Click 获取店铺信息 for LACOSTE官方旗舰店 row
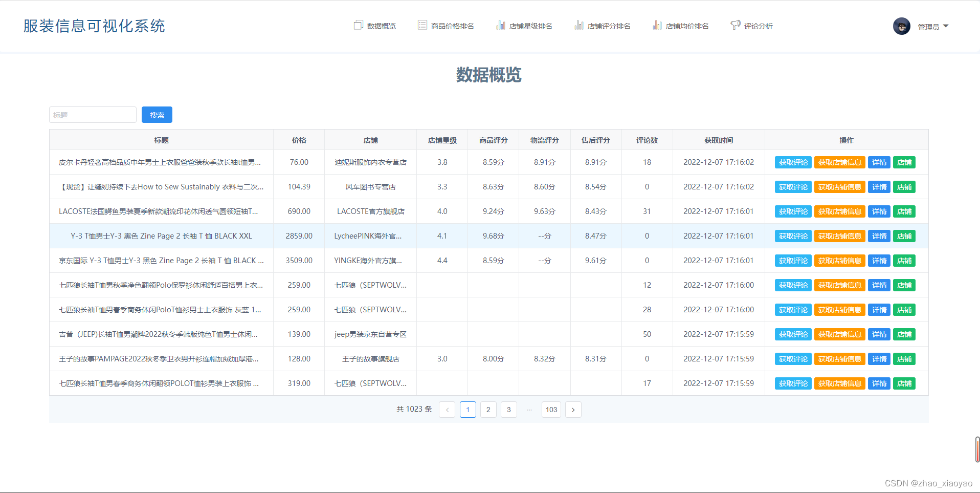This screenshot has width=980, height=493. point(839,211)
